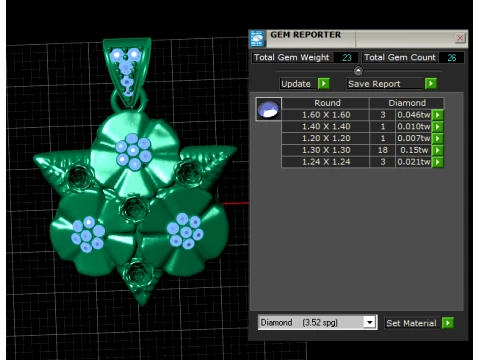This screenshot has height=360, width=480.
Task: Click the Diamond column header
Action: pos(407,103)
